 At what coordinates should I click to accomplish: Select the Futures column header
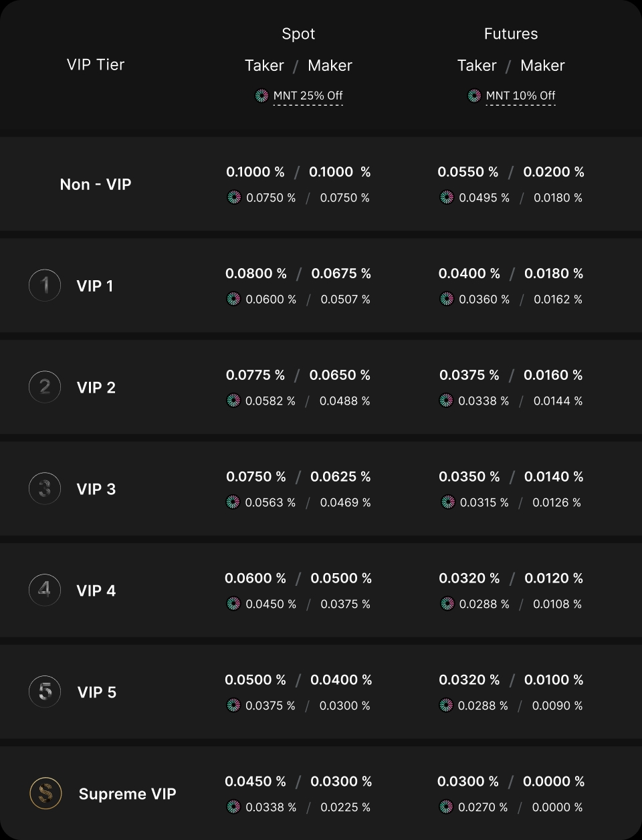(511, 34)
